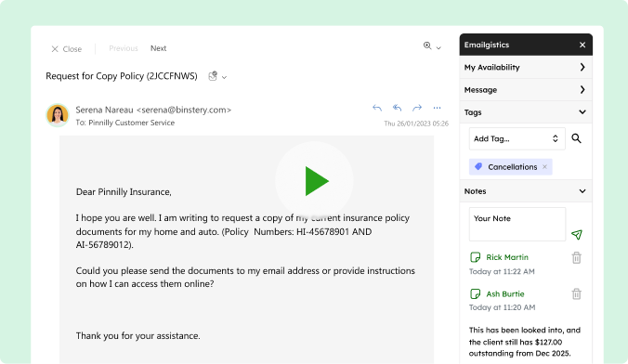Select the Ash Burtie note author name

[505, 294]
